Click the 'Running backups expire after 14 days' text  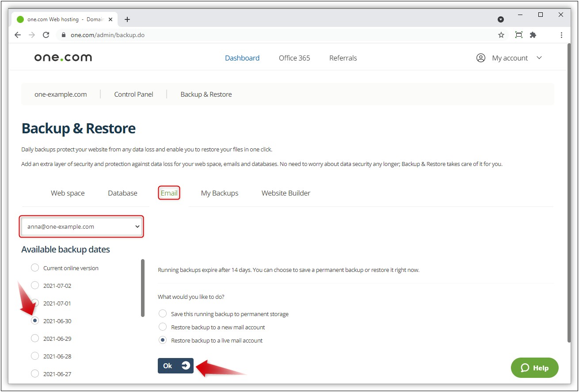[289, 270]
